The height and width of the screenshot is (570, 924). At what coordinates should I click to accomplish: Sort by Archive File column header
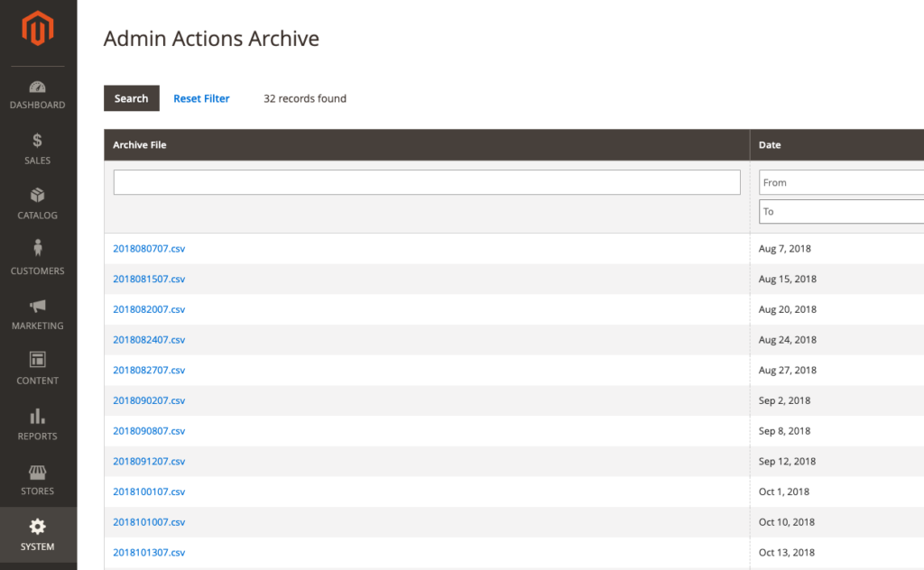click(x=140, y=145)
